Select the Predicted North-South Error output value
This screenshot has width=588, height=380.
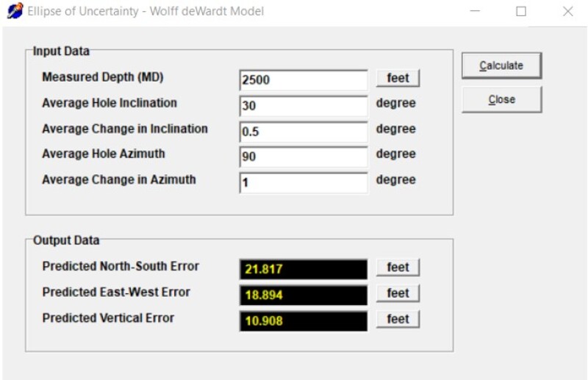[303, 269]
